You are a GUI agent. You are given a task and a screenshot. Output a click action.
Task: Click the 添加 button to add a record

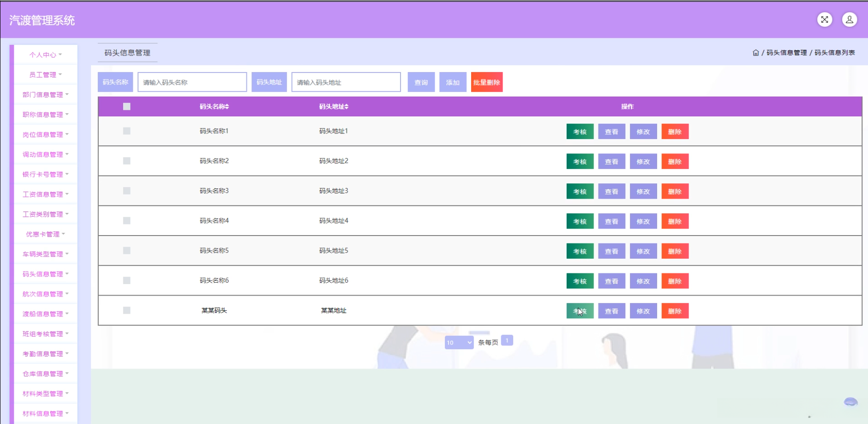point(453,82)
